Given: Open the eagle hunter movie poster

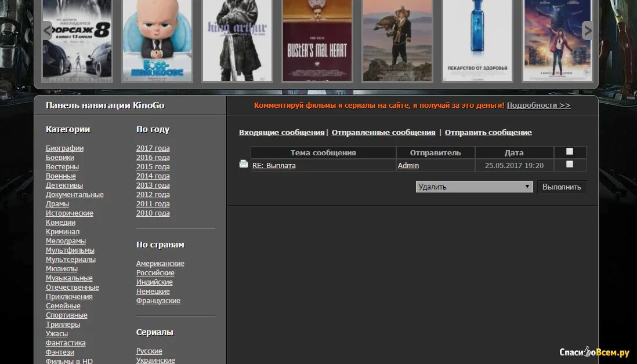Looking at the screenshot, I should click(x=397, y=41).
